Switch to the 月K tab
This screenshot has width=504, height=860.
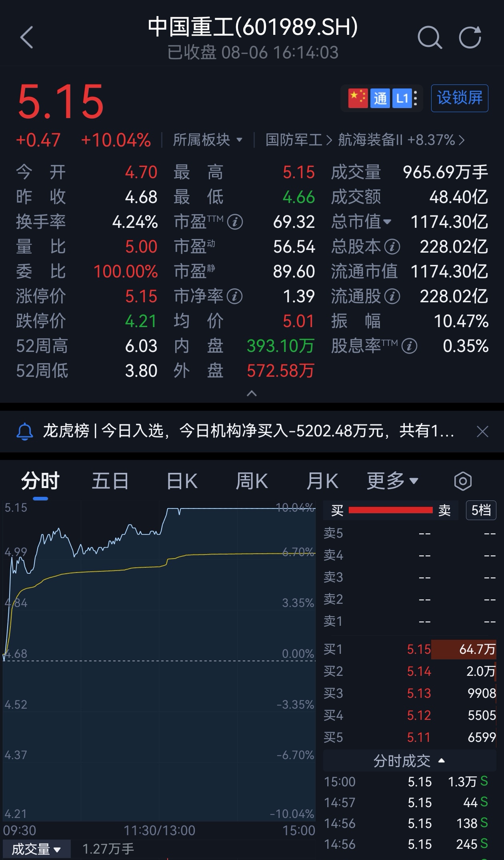click(x=322, y=481)
